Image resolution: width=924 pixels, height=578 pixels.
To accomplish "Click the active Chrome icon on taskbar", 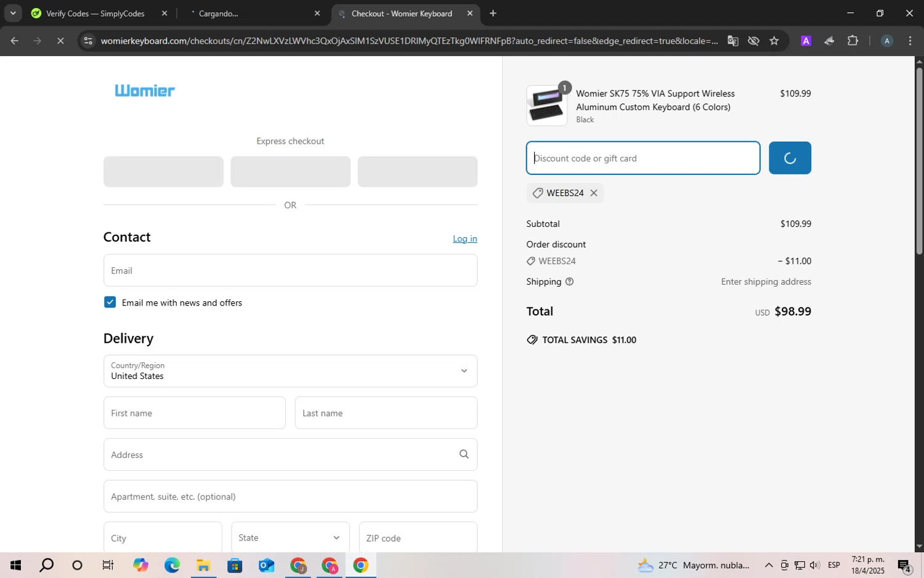I will (361, 565).
